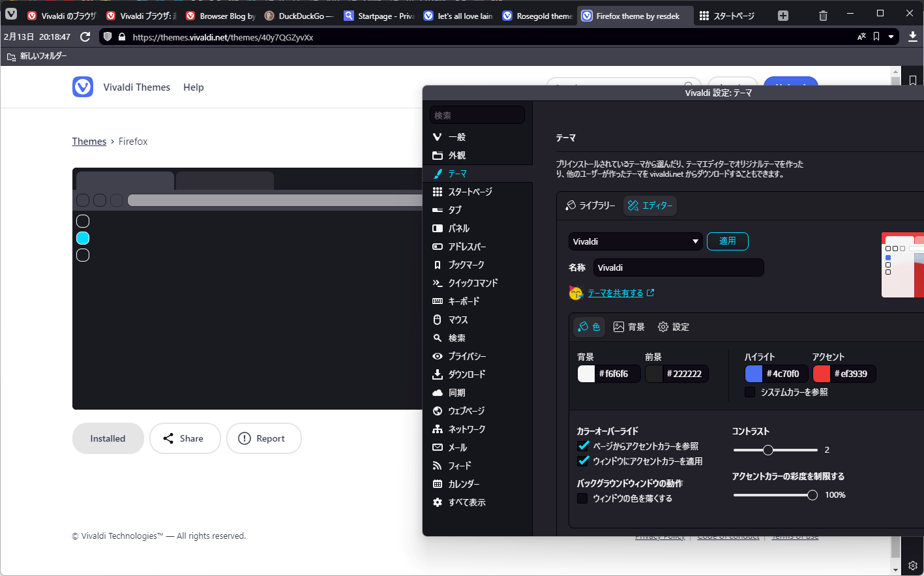
Task: Open the スタートページ settings section
Action: 477,192
